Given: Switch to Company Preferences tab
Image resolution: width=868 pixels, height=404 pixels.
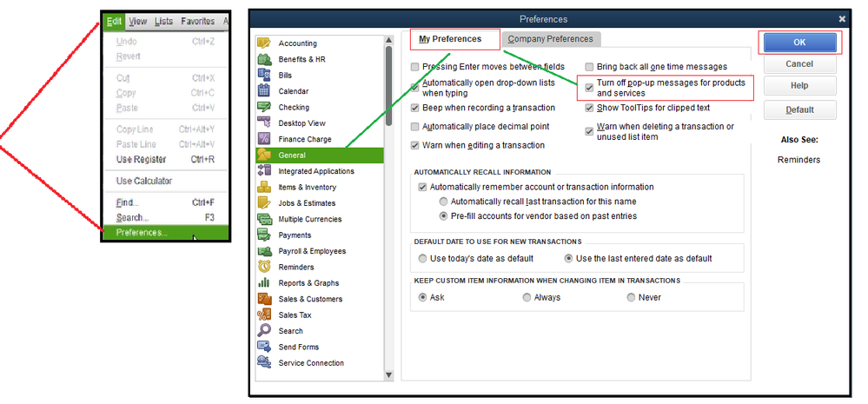Looking at the screenshot, I should 551,39.
